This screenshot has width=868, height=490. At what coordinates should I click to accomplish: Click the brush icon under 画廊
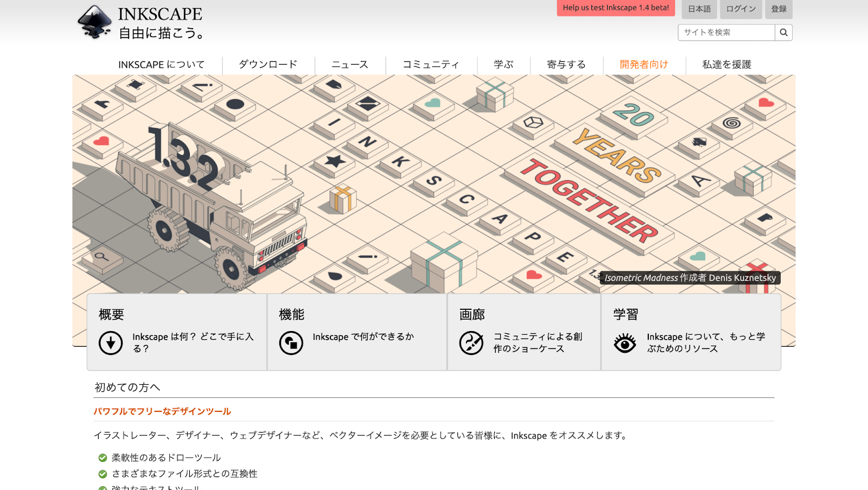(471, 343)
